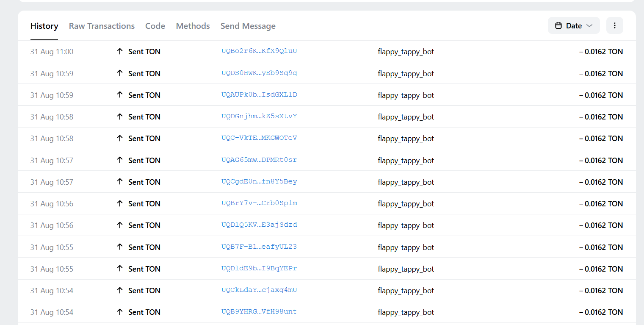Open address UQB7F-B1…eafyUL23
Viewport: 644px width, 325px height.
click(x=259, y=247)
